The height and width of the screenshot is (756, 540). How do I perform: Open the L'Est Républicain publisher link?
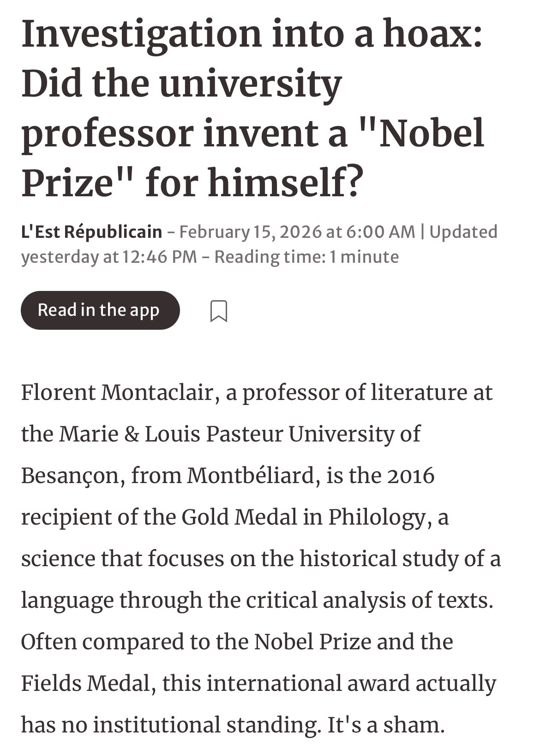click(x=91, y=232)
